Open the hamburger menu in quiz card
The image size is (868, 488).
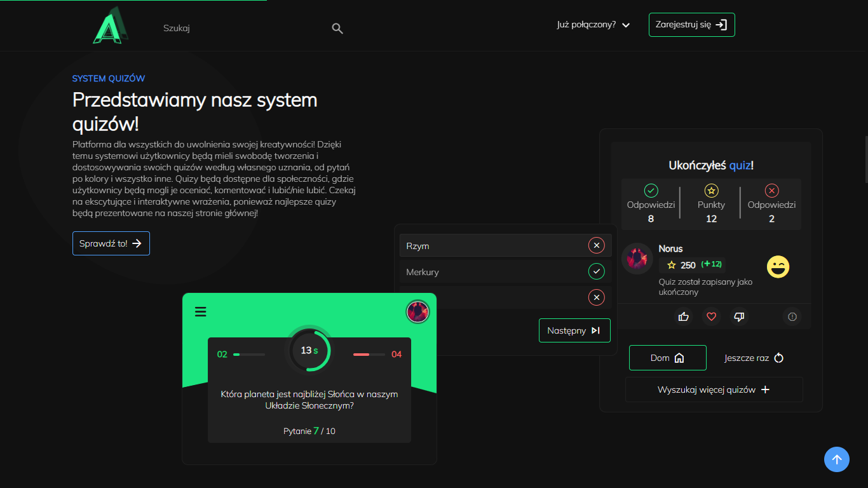point(201,311)
